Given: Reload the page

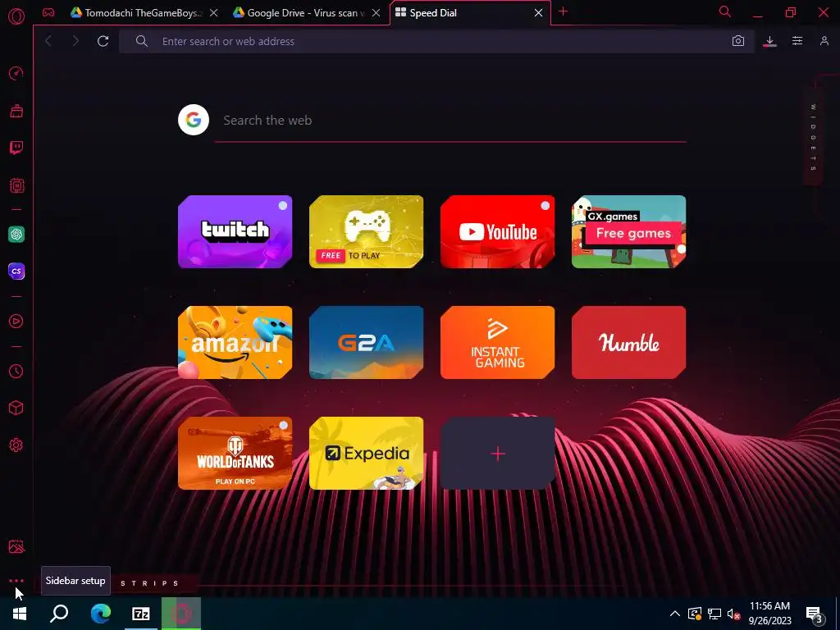Looking at the screenshot, I should 103,41.
